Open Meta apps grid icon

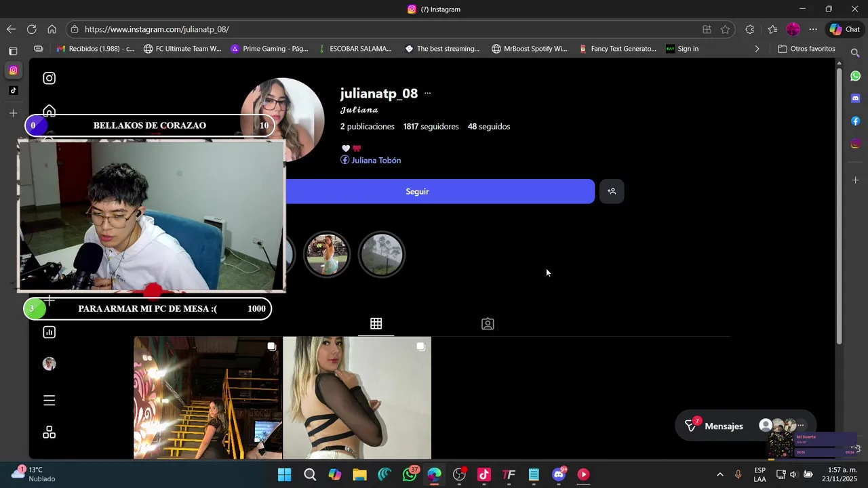pos(49,432)
